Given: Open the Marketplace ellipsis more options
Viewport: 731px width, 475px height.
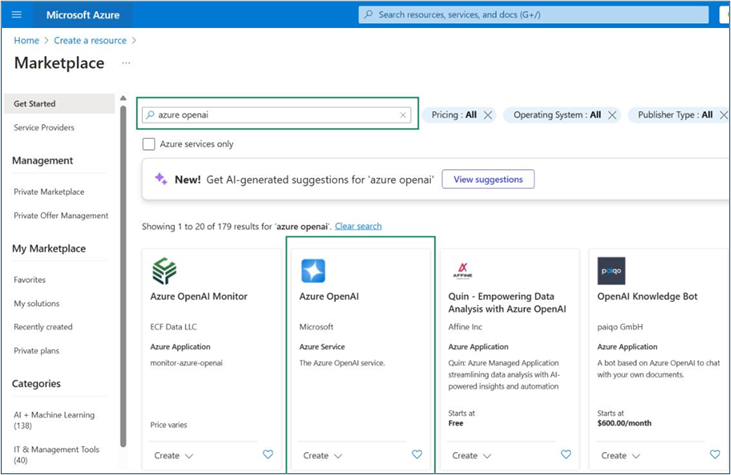Looking at the screenshot, I should point(126,63).
